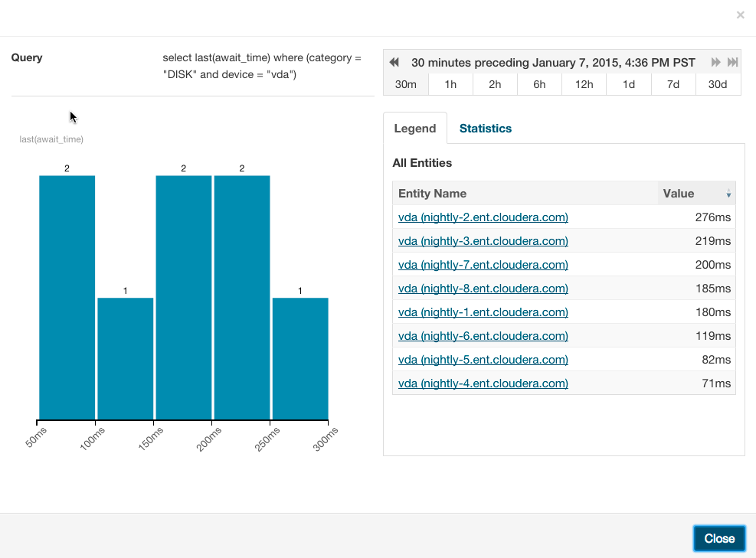The height and width of the screenshot is (558, 756).
Task: Choose the 7d time range
Action: 673,84
